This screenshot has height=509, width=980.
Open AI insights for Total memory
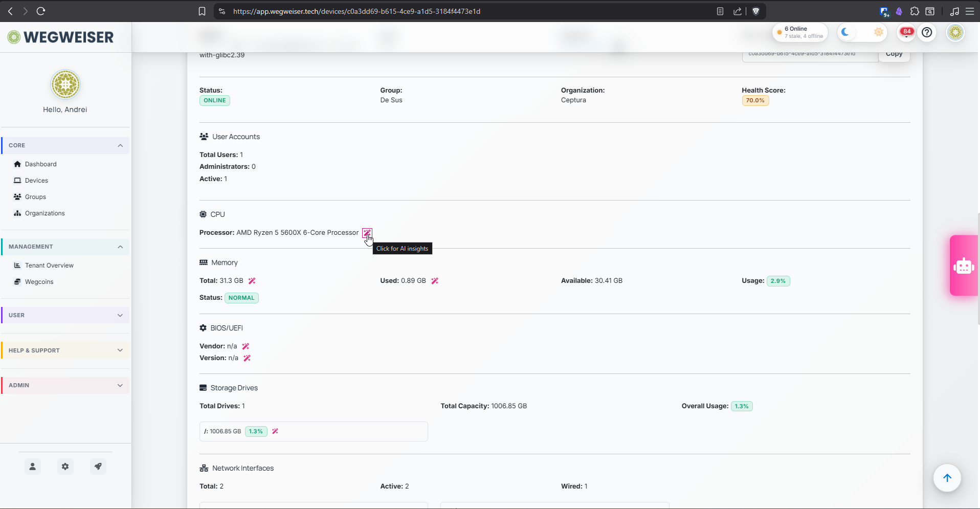pyautogui.click(x=252, y=281)
